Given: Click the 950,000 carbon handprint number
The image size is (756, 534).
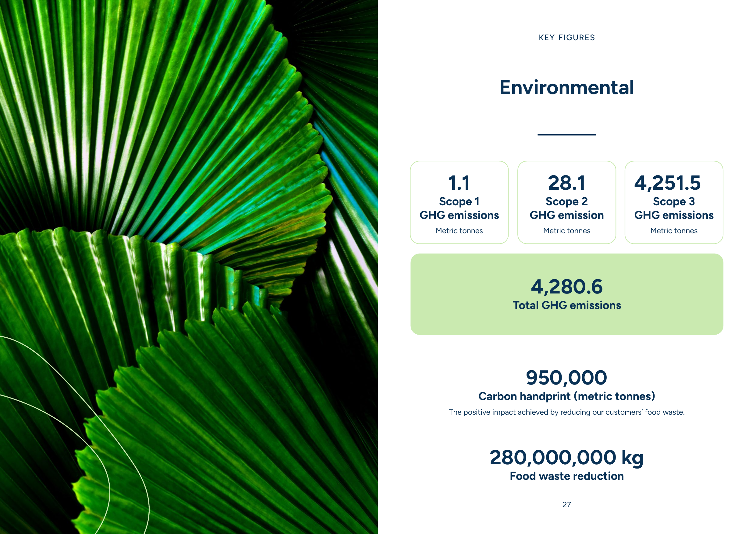Looking at the screenshot, I should pyautogui.click(x=567, y=378).
